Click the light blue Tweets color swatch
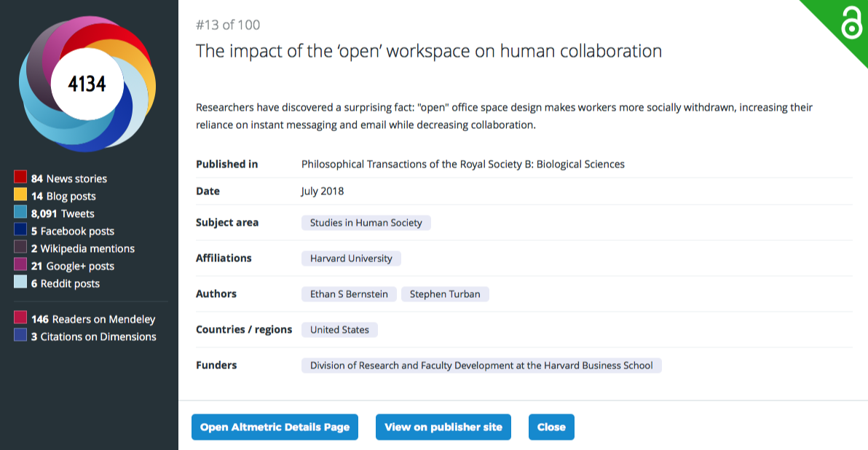This screenshot has width=868, height=450. tap(20, 212)
